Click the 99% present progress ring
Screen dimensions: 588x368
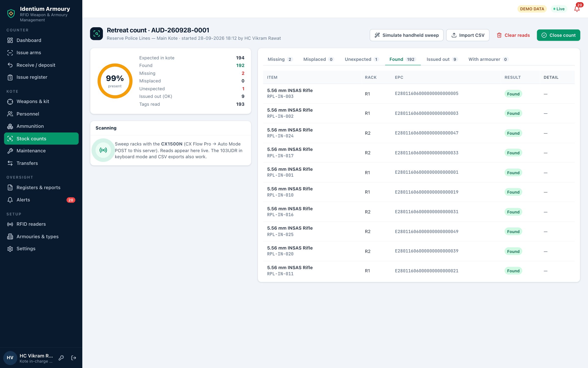click(115, 81)
